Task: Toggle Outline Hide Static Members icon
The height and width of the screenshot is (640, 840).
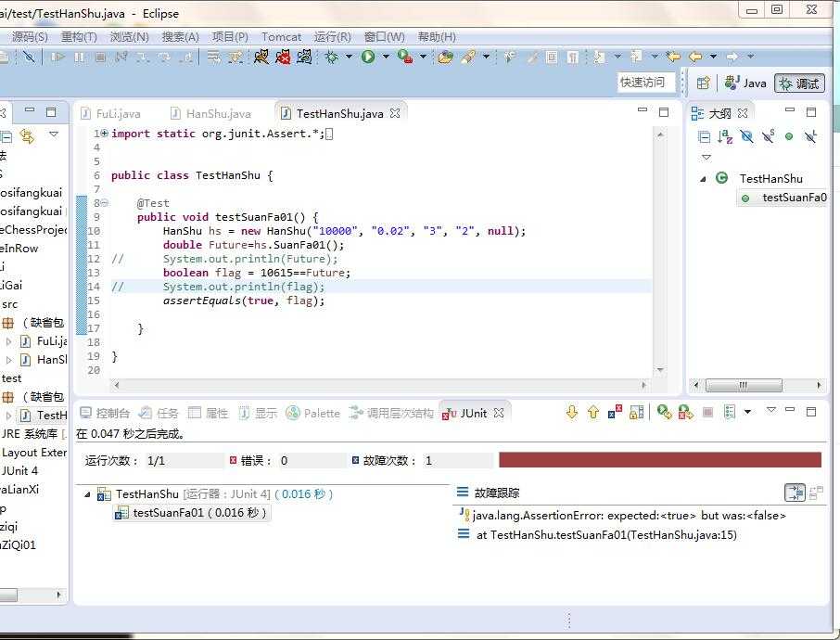Action: click(x=769, y=136)
